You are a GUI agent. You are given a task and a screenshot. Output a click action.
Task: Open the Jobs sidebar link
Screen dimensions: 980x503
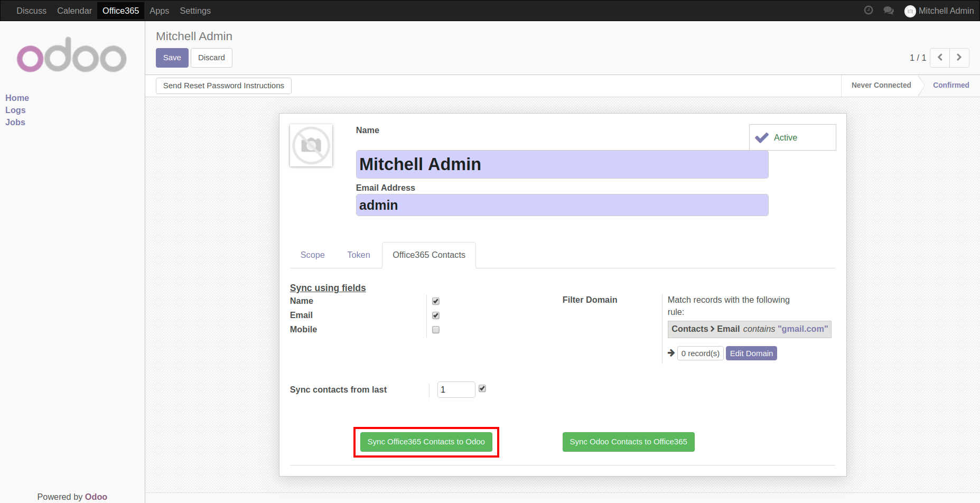coord(15,122)
